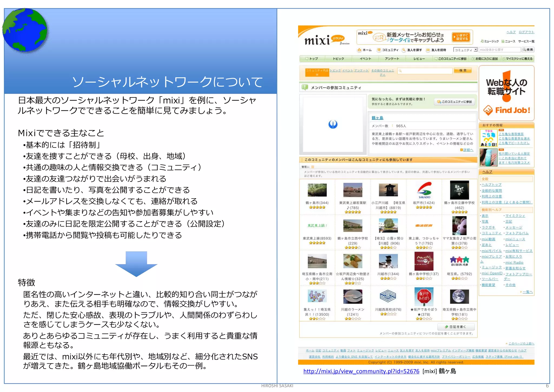Click マイミクシィに教える in tab bar
The image size is (554, 392).
517,59
